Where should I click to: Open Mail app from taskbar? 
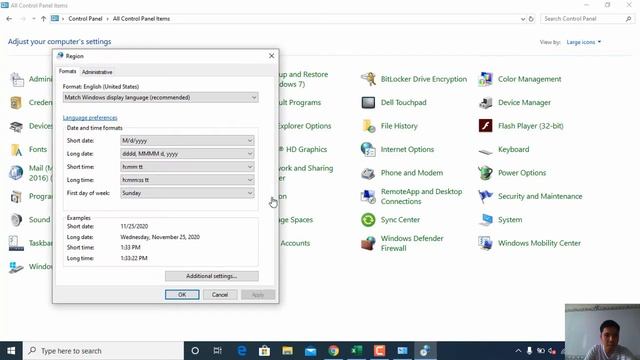click(x=310, y=351)
